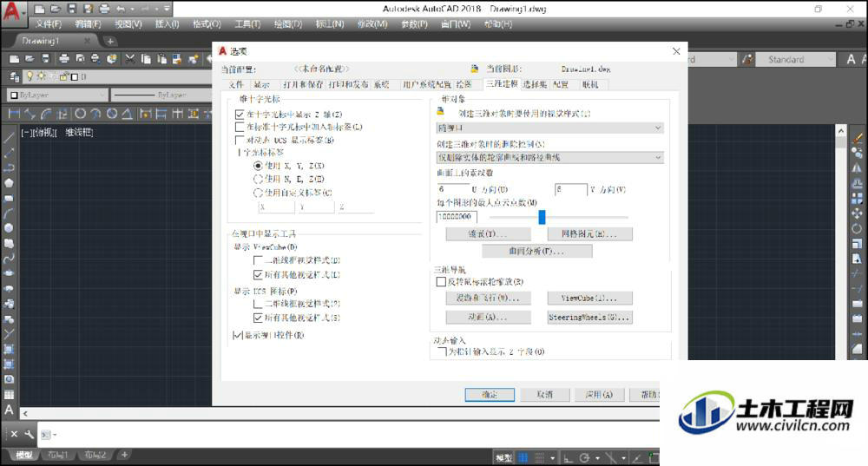Click Open file in the quick access toolbar
868x466 pixels.
click(56, 9)
